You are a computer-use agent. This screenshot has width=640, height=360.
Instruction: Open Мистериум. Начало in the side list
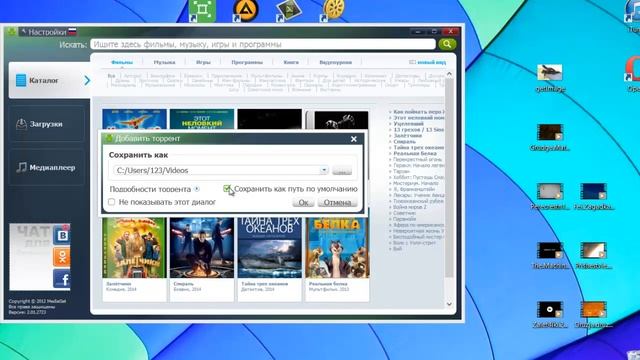pyautogui.click(x=416, y=183)
